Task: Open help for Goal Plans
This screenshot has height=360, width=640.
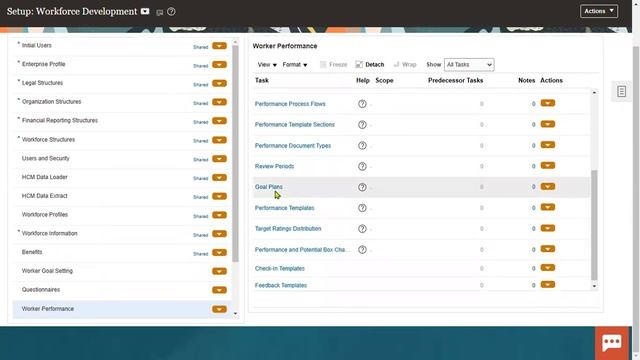Action: [362, 187]
